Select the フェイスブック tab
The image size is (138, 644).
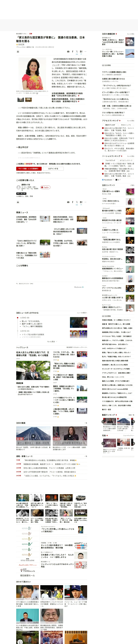pos(110,160)
